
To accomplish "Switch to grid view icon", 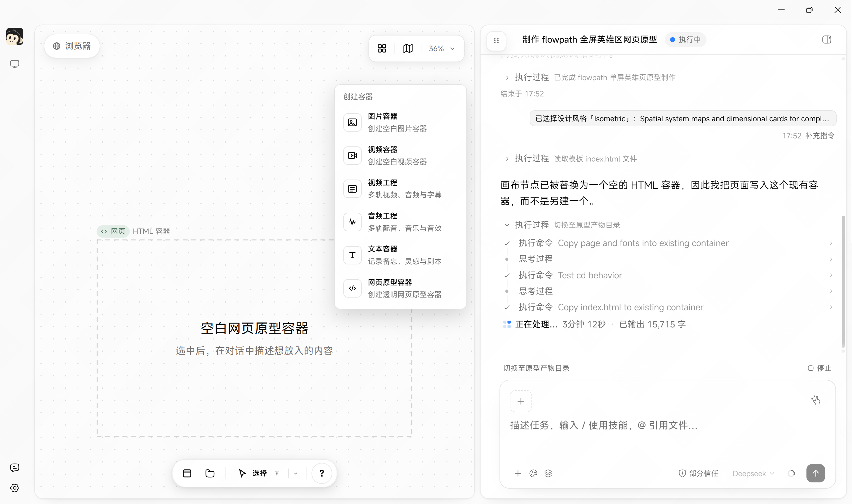I will click(x=382, y=49).
